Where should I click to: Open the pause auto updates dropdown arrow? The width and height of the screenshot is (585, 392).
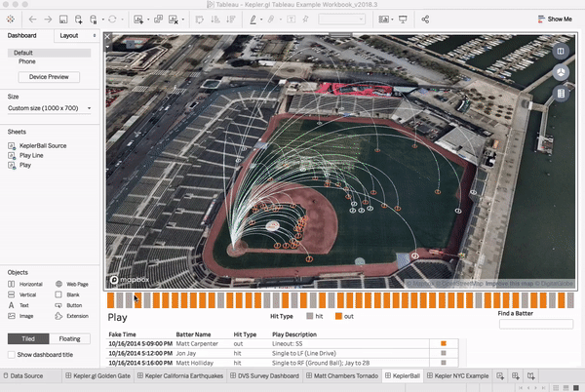point(103,20)
